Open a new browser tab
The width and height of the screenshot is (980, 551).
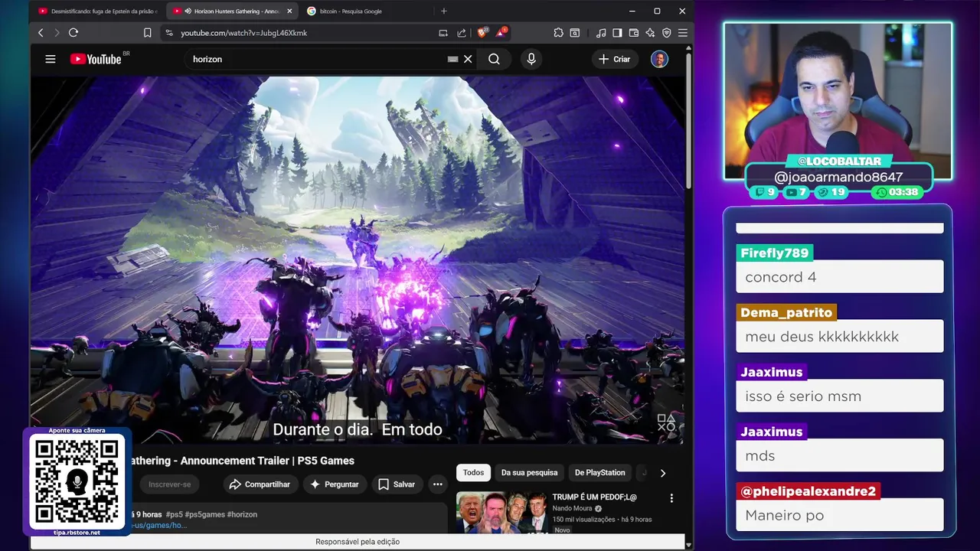[x=444, y=11]
